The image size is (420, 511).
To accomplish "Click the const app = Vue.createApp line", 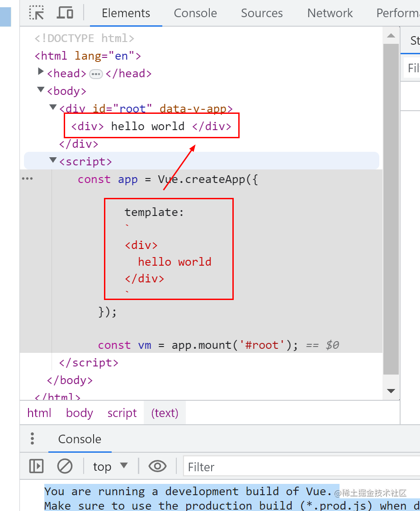I will (x=168, y=179).
